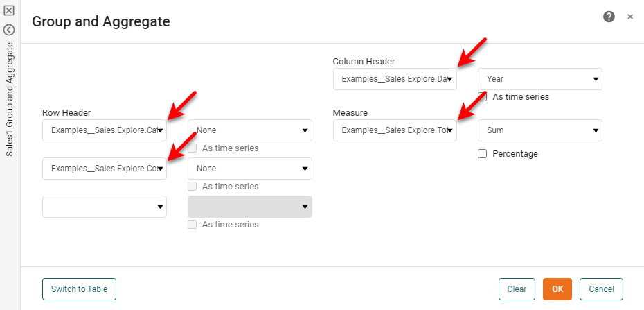Open the Column Header field dropdown

(x=395, y=79)
